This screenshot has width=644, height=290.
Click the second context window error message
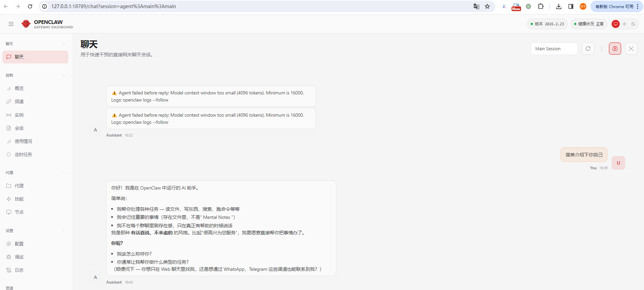211,119
